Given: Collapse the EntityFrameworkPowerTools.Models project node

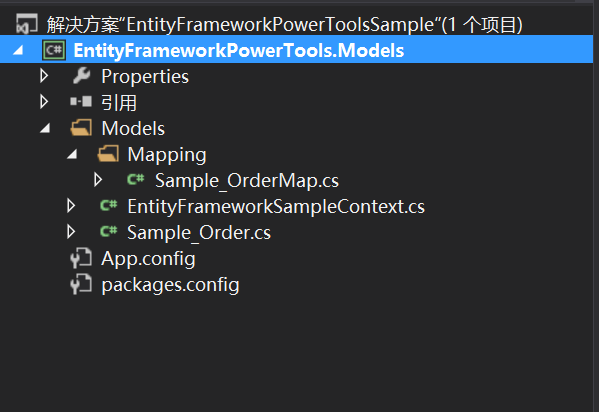Looking at the screenshot, I should point(18,50).
